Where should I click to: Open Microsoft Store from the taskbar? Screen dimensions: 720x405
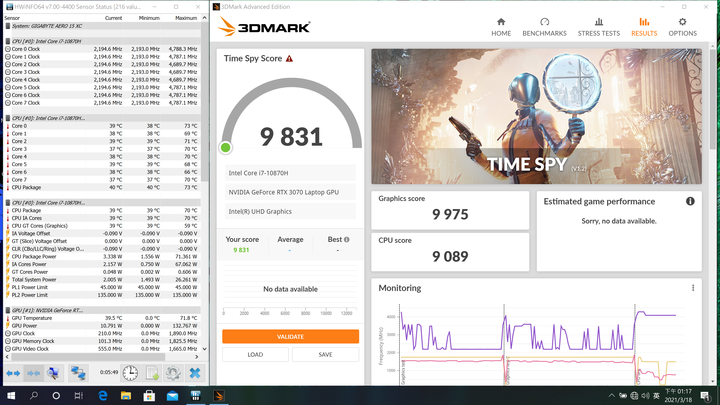coord(149,396)
